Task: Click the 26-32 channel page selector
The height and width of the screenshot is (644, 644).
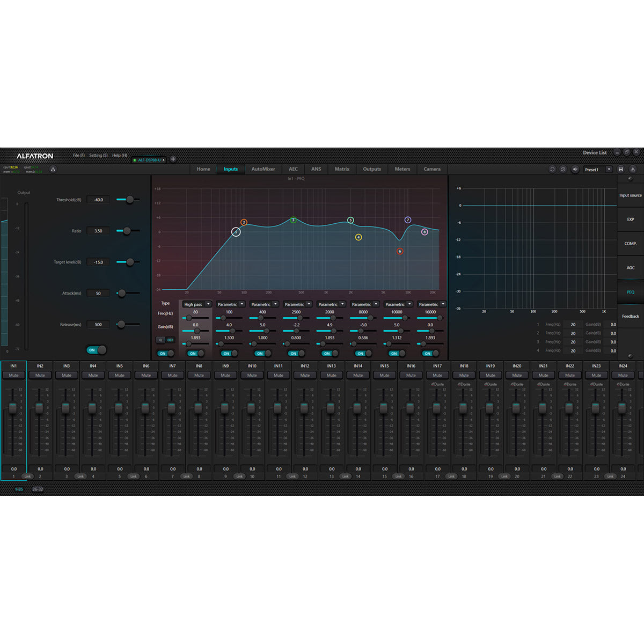Action: pos(38,488)
